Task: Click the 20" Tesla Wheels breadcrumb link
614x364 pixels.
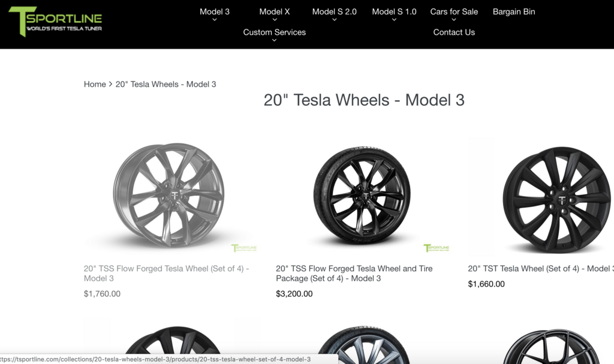Action: point(165,84)
